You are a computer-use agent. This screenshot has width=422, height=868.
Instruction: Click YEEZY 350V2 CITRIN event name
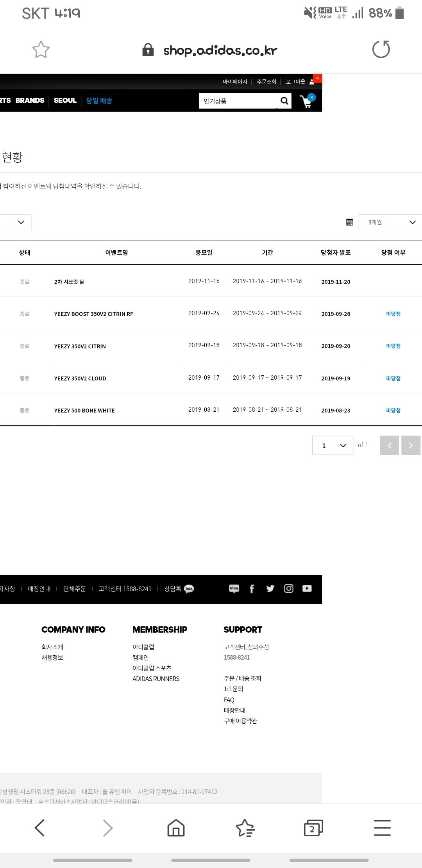[80, 346]
